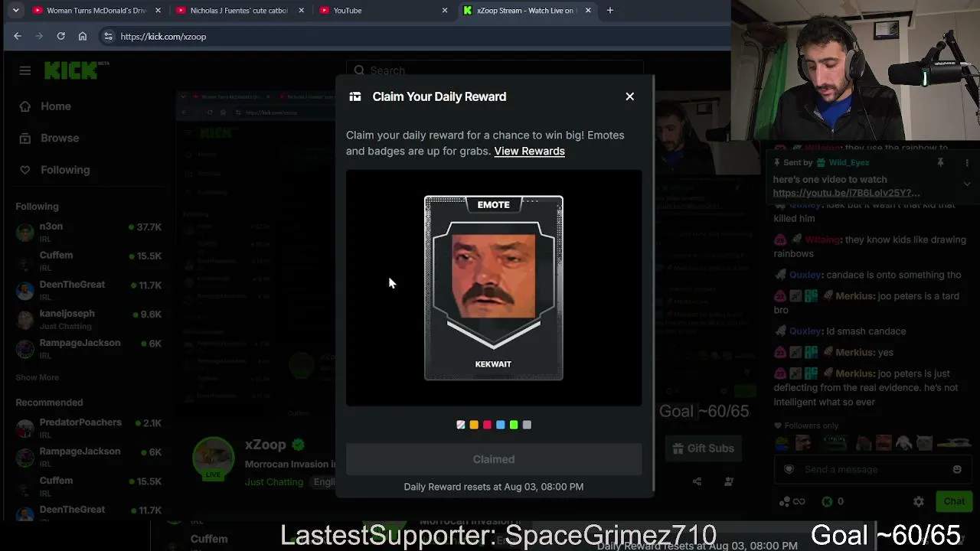Open the hamburger menu beside Kick logo
Image resolution: width=980 pixels, height=551 pixels.
pyautogui.click(x=25, y=70)
